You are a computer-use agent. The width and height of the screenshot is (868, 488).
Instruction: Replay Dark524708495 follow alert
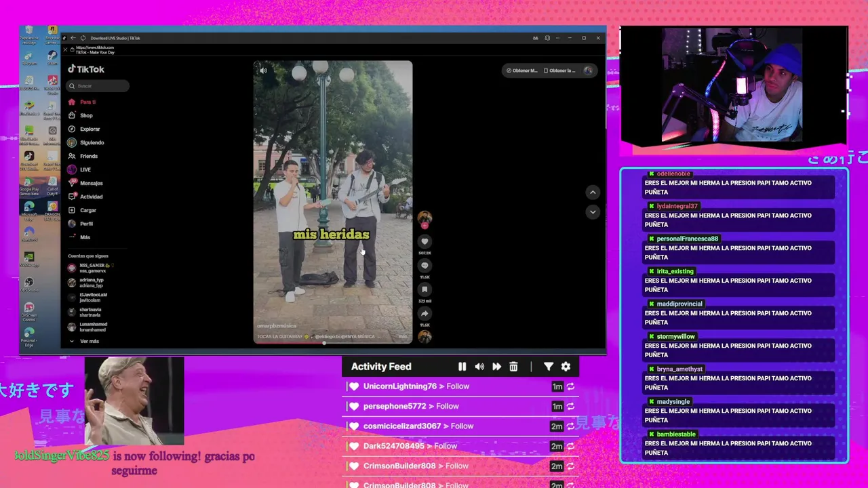pyautogui.click(x=570, y=446)
